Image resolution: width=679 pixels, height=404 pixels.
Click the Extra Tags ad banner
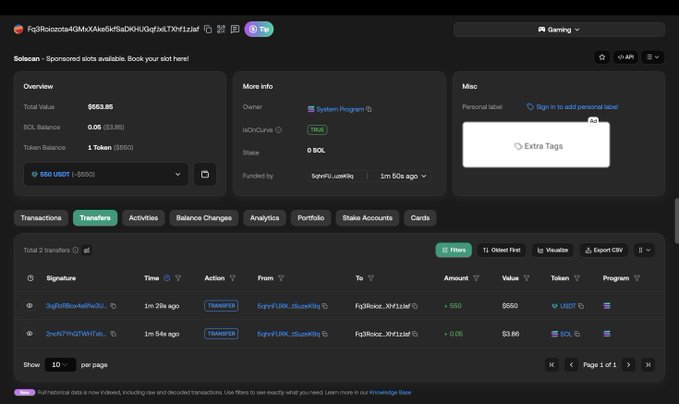pyautogui.click(x=536, y=145)
